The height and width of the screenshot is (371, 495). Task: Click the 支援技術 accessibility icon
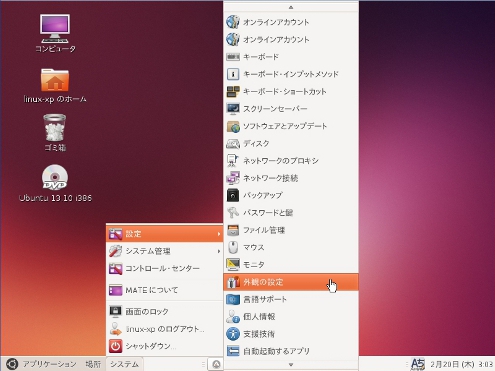point(233,334)
